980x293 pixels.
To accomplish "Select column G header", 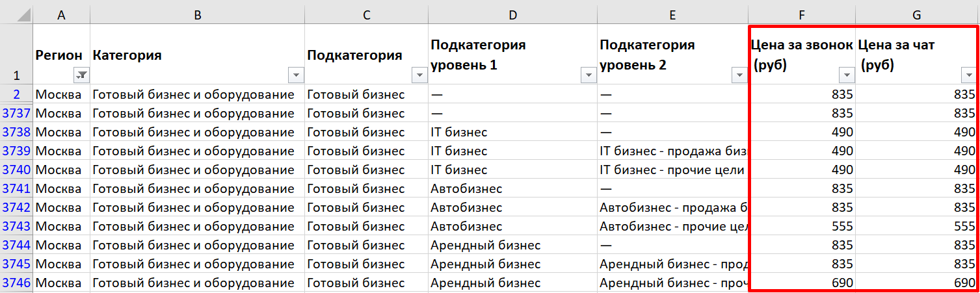I will tap(917, 15).
